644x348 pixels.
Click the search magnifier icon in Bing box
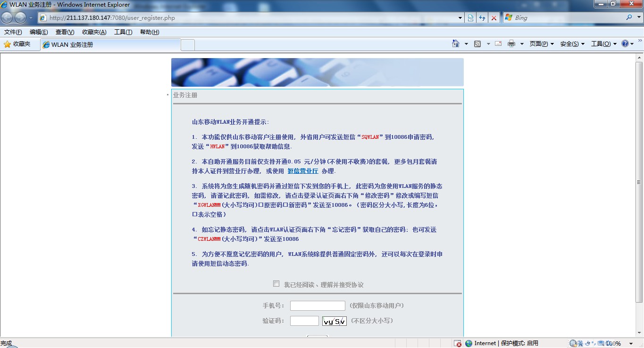629,17
